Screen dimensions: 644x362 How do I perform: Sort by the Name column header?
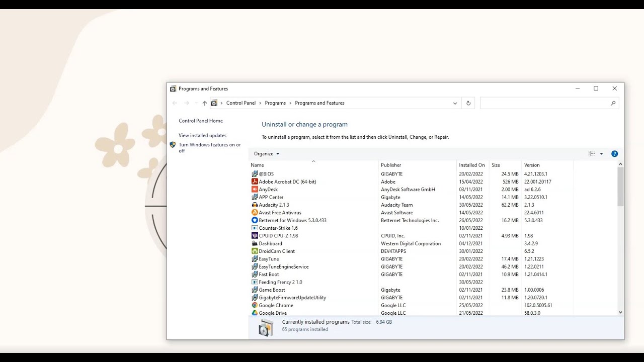click(313, 165)
